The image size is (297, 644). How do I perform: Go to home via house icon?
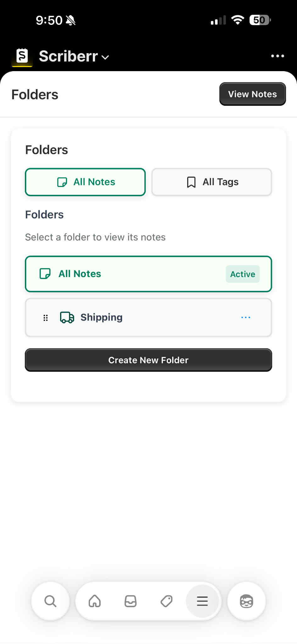pyautogui.click(x=95, y=601)
